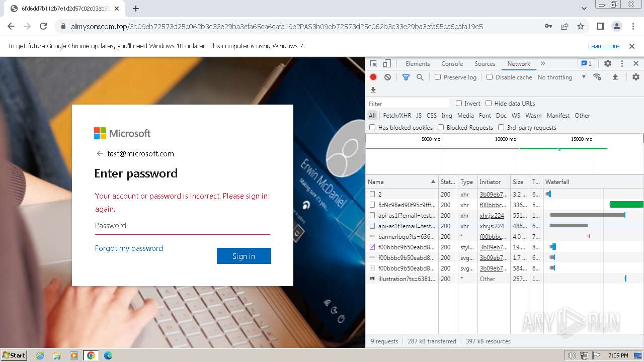Open the No throttling dropdown
Screen dimensions: 644x362
pos(561,77)
